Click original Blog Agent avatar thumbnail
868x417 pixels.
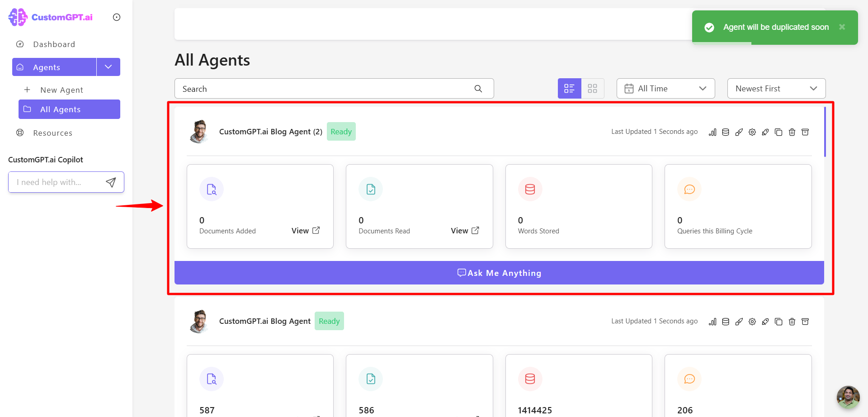199,321
